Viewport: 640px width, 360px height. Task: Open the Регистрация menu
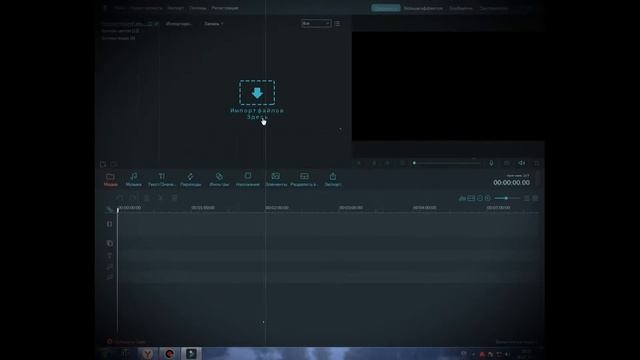(225, 8)
